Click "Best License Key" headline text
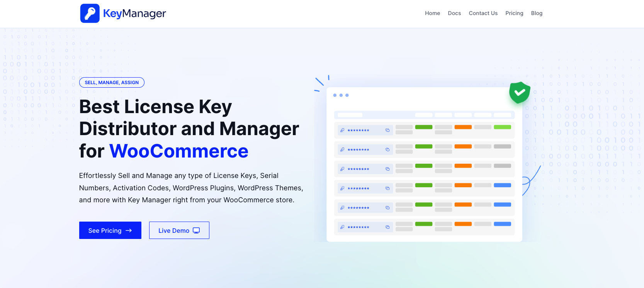The width and height of the screenshot is (644, 288). [x=155, y=107]
